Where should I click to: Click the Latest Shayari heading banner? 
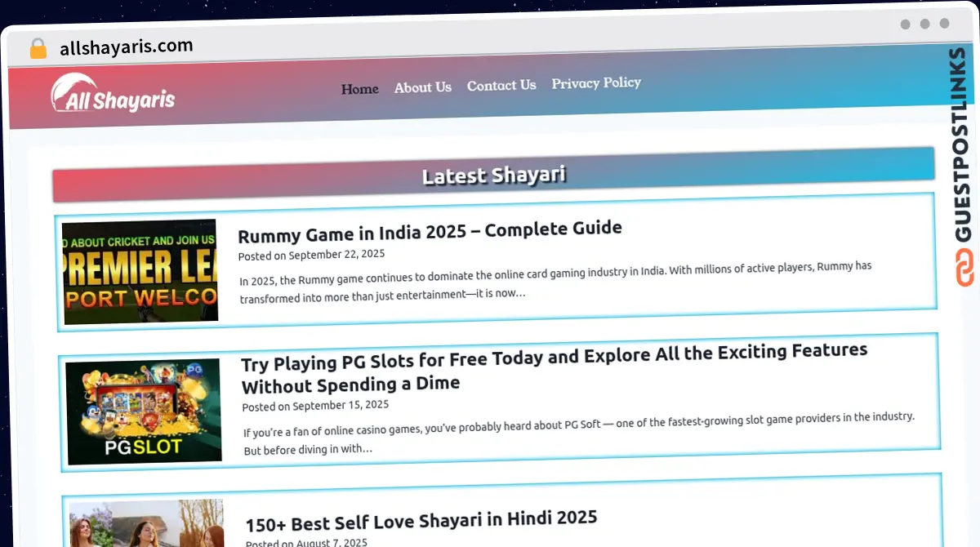(493, 175)
